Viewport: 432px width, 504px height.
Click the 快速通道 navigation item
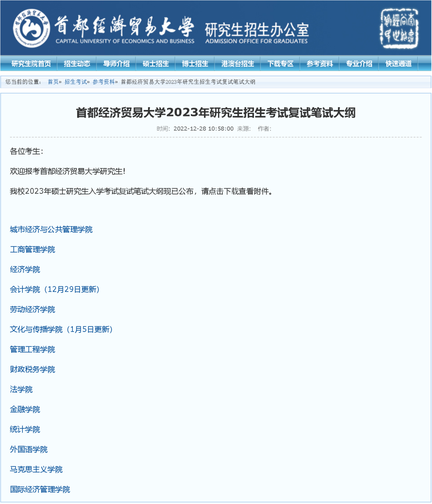point(398,64)
